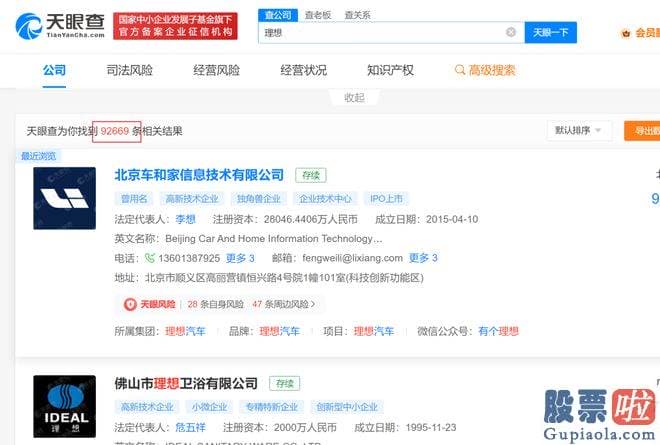Click the magnifier icon beside 高级搜索
The image size is (660, 445).
(460, 70)
